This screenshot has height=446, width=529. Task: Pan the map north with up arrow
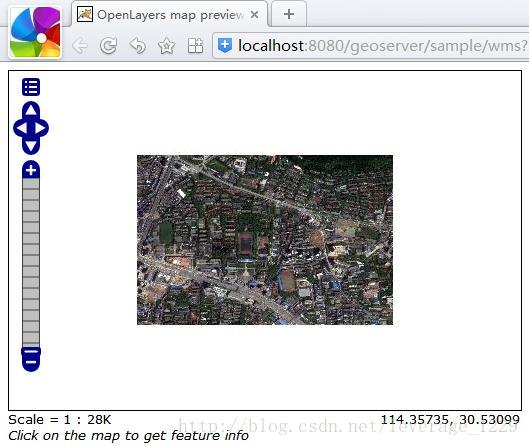pos(31,110)
